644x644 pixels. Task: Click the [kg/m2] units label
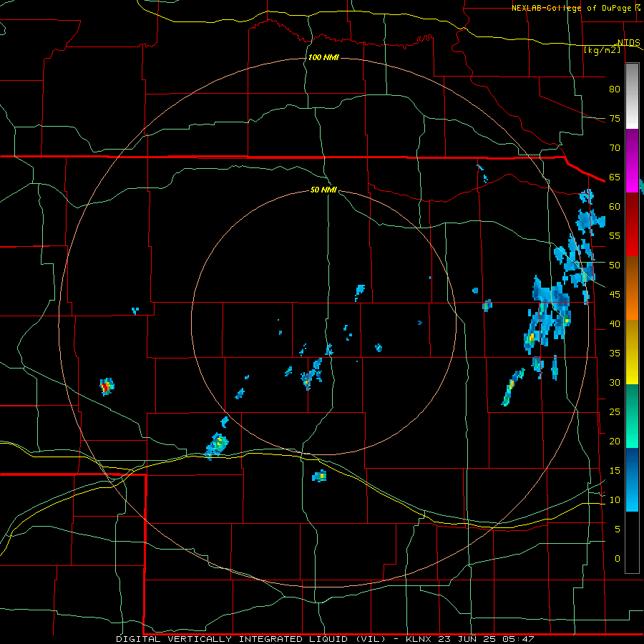point(602,50)
